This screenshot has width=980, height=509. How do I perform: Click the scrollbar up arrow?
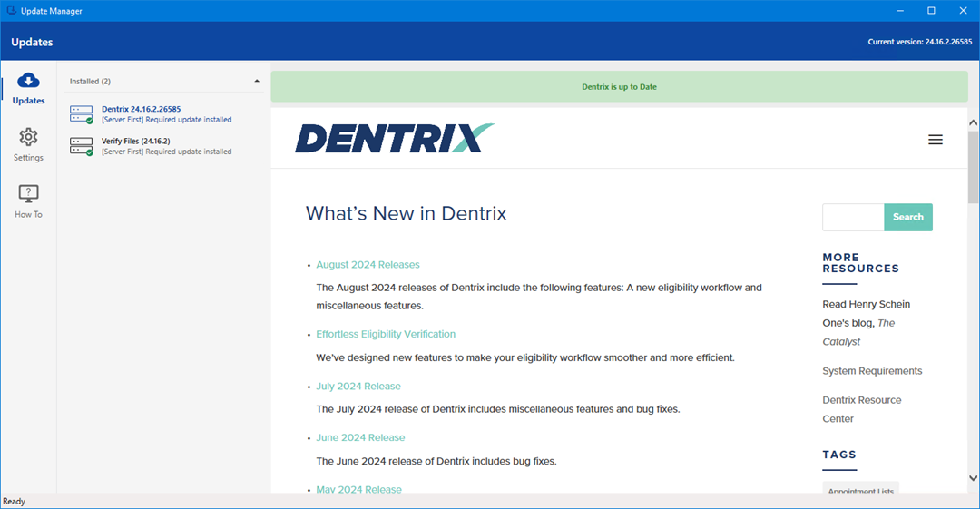pyautogui.click(x=973, y=122)
